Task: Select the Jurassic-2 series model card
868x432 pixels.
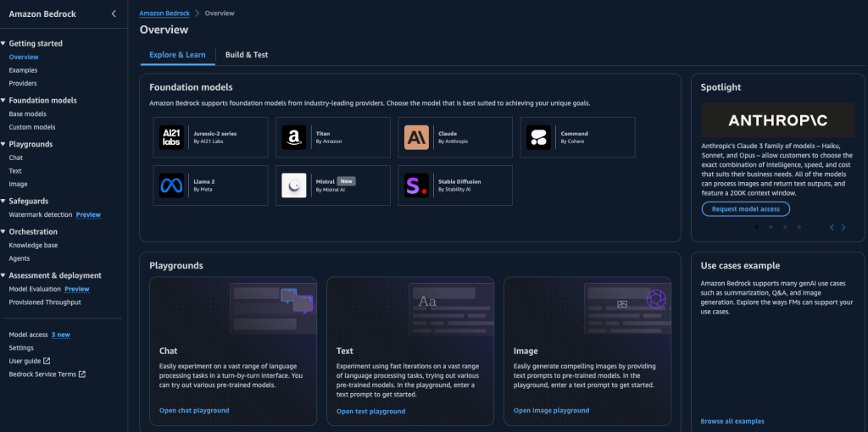Action: tap(210, 137)
